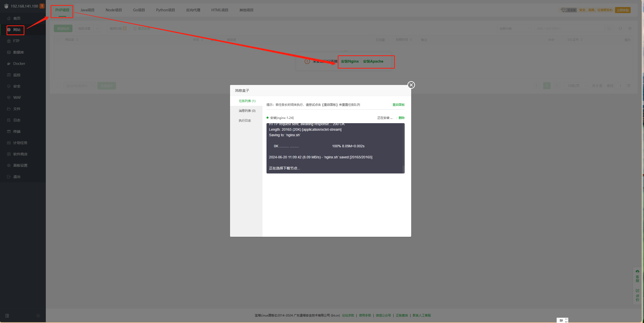This screenshot has height=323, width=644.
Task: Select the PHP项目 tab
Action: [x=62, y=10]
